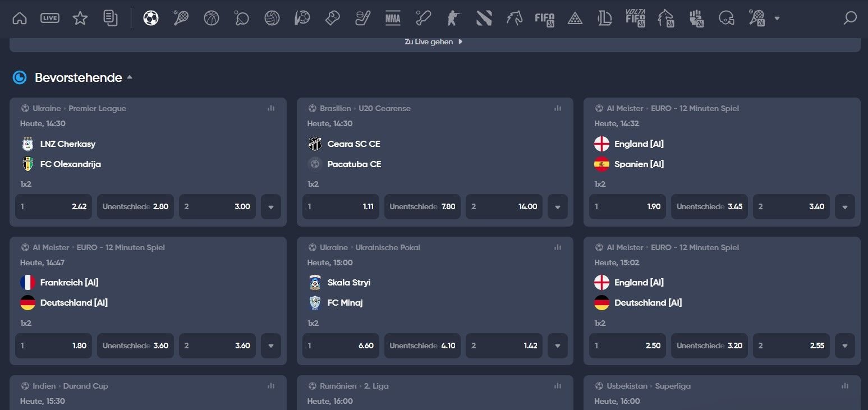Select the fist fighting 24 icon
The width and height of the screenshot is (868, 410).
tap(696, 19)
